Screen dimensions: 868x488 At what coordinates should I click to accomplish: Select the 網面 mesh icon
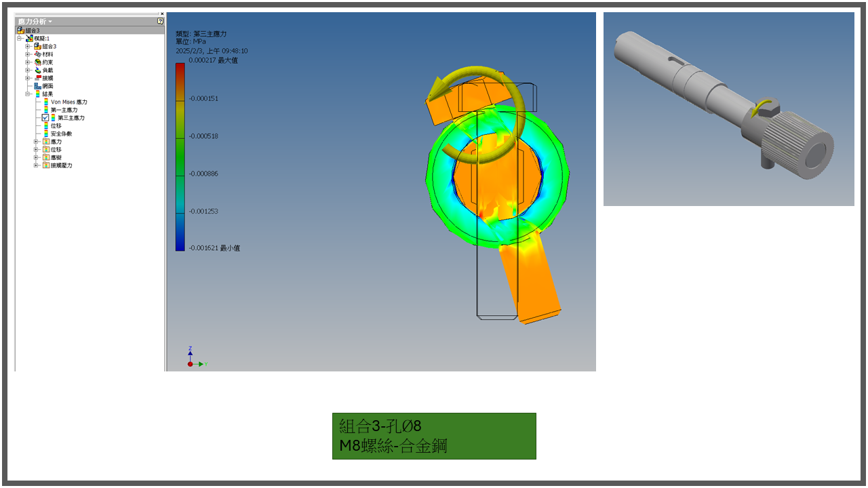coord(37,86)
